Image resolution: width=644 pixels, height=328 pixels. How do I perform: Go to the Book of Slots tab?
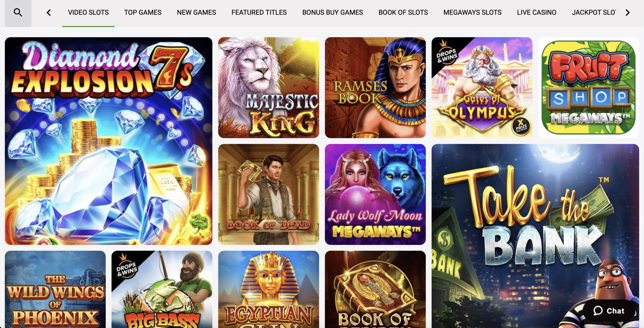coord(403,12)
